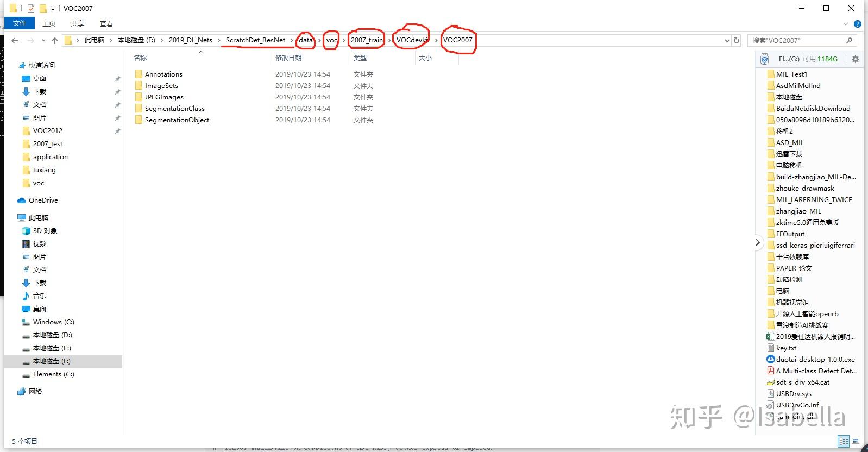
Task: Go back with the back arrow
Action: [15, 40]
